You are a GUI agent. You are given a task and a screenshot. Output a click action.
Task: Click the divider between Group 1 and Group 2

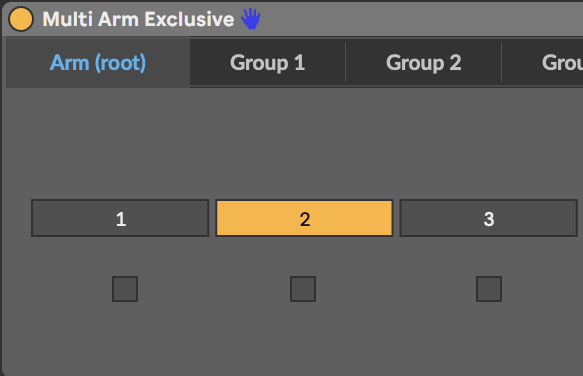pos(345,62)
